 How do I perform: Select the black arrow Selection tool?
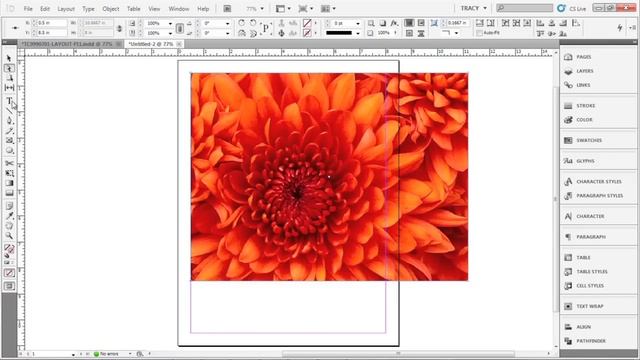[x=9, y=58]
